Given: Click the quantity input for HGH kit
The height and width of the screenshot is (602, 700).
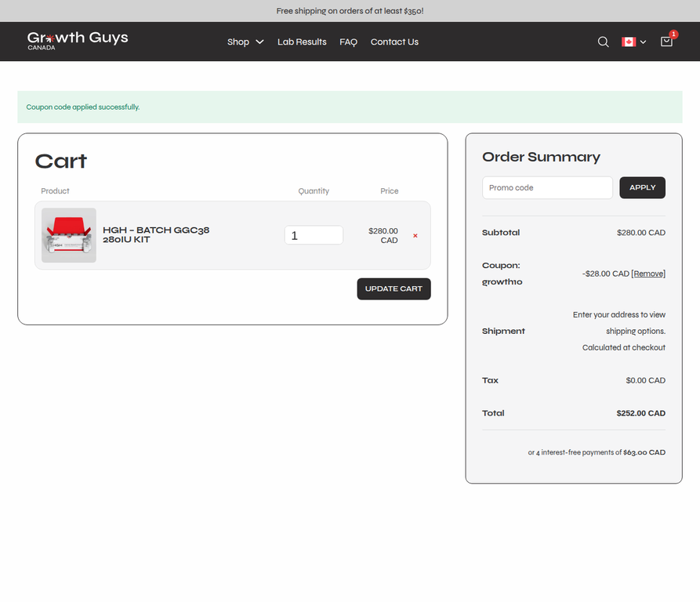Looking at the screenshot, I should (314, 235).
